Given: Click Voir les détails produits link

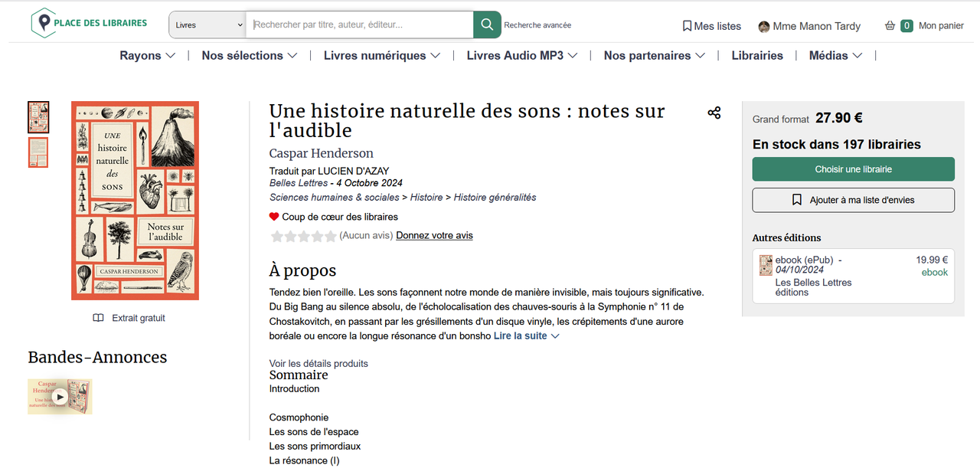Looking at the screenshot, I should coord(318,363).
